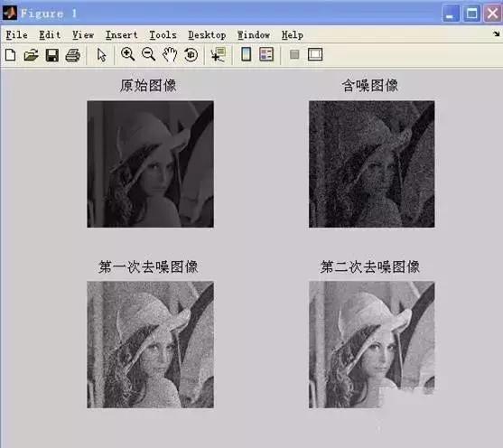Click the Show Plot Tools icon
Image resolution: width=503 pixels, height=448 pixels.
(315, 54)
